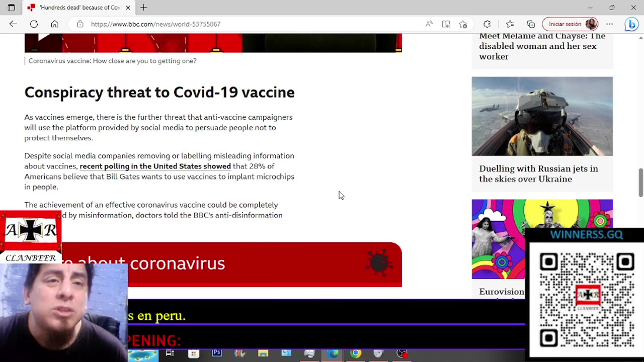Click the Iniciar sesión profile button
The height and width of the screenshot is (362, 644).
(x=570, y=24)
